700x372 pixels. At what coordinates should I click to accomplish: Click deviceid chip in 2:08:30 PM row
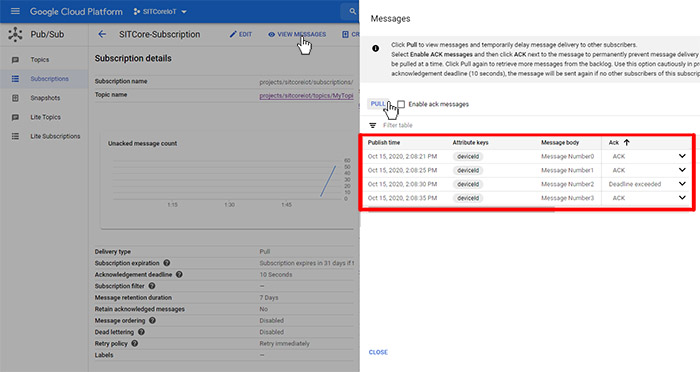coord(468,184)
